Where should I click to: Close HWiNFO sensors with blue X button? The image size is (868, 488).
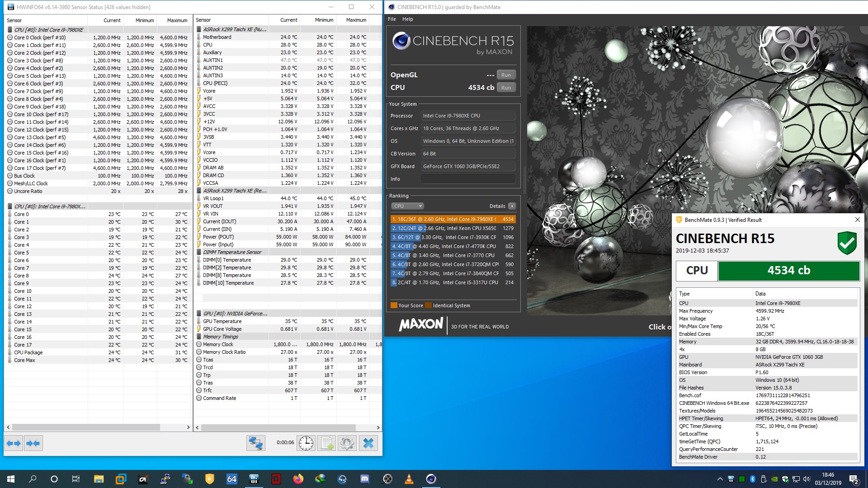368,443
